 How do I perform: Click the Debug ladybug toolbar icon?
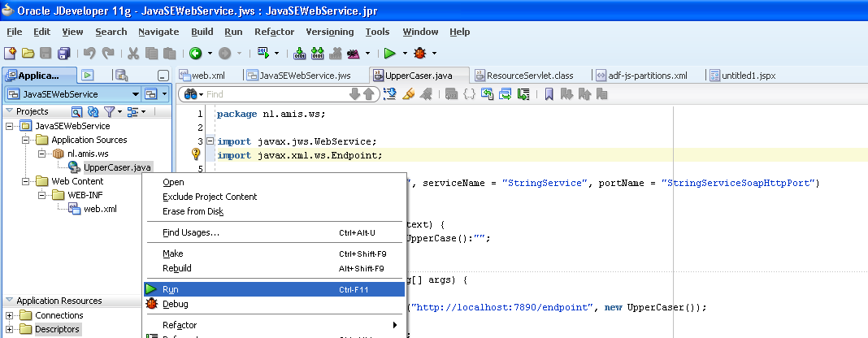(x=419, y=54)
